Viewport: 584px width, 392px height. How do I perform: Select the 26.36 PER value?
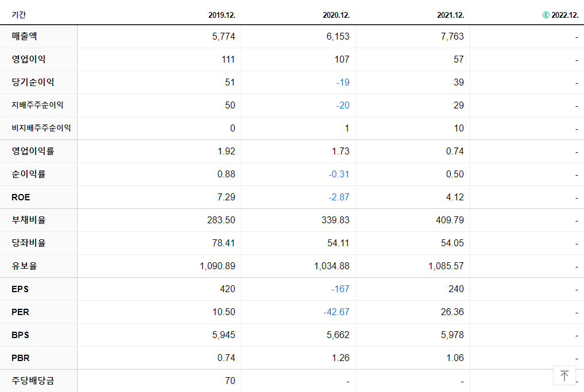[452, 312]
